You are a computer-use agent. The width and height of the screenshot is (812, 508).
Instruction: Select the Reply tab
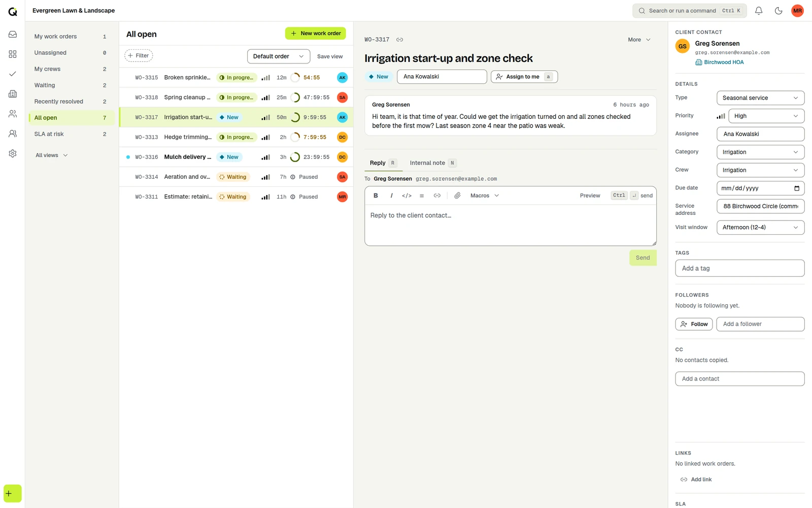click(x=383, y=163)
